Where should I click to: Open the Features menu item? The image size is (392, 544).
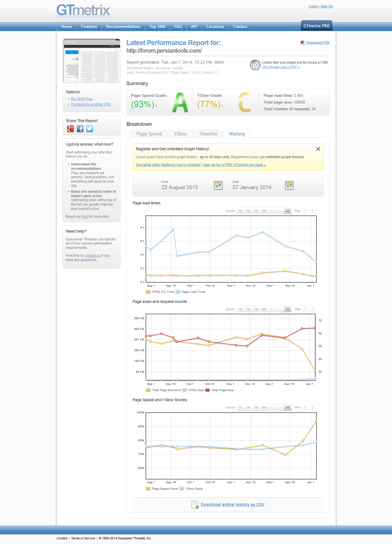click(89, 26)
